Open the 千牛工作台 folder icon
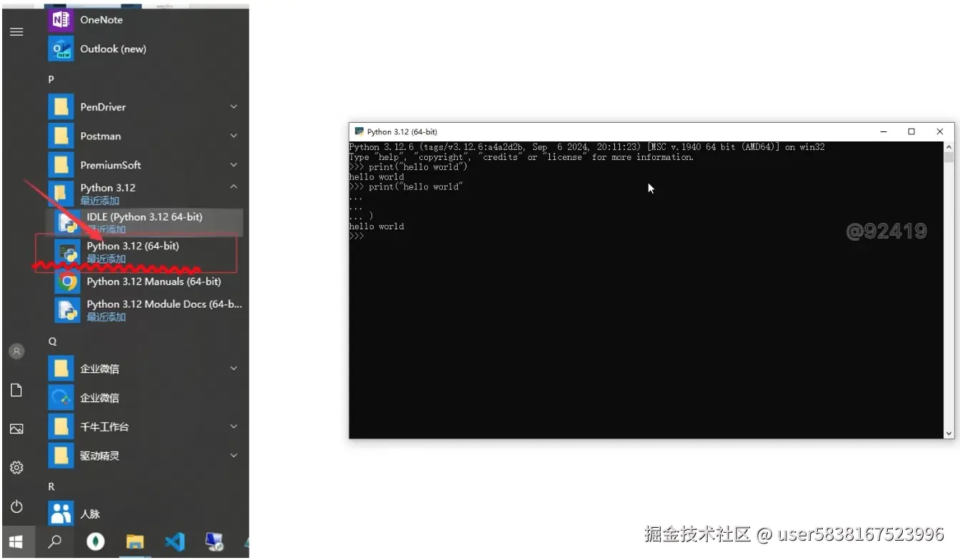 point(61,426)
